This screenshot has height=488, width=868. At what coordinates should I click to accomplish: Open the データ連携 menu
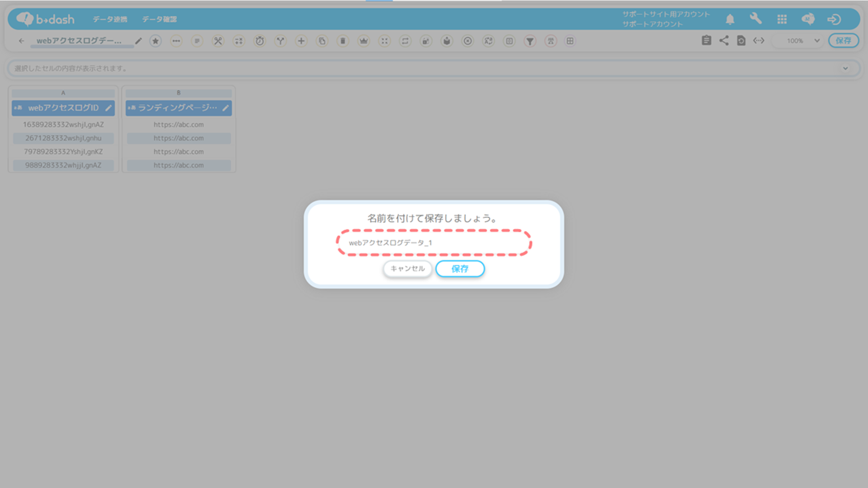tap(110, 19)
